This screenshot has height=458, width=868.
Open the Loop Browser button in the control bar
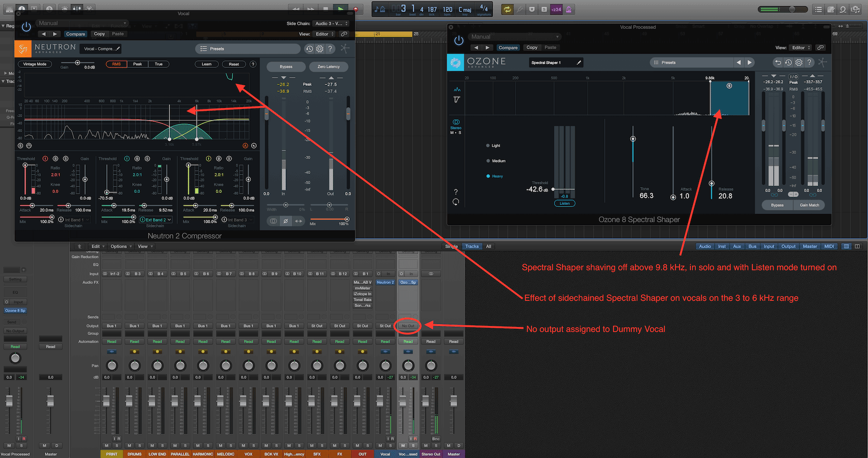coord(842,9)
